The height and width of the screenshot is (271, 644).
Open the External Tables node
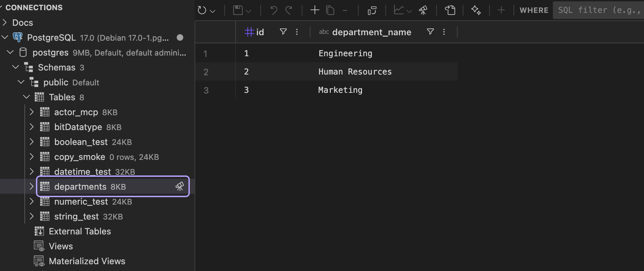tap(80, 231)
